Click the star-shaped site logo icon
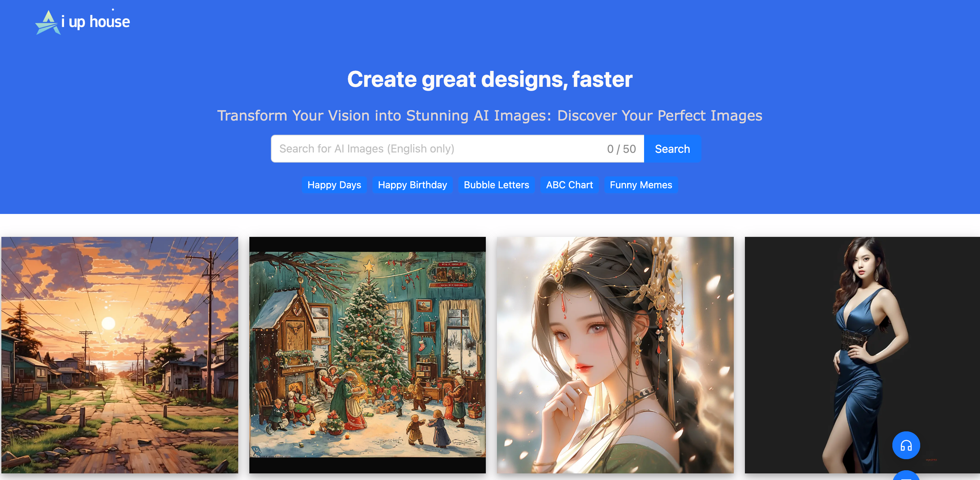 coord(48,23)
